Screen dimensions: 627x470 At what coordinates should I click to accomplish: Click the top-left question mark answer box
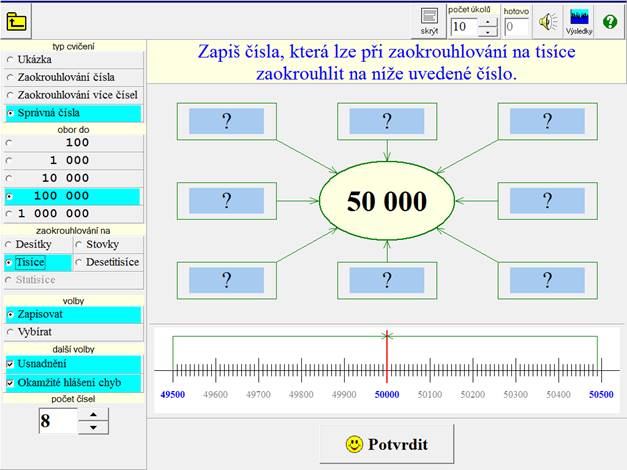click(226, 121)
